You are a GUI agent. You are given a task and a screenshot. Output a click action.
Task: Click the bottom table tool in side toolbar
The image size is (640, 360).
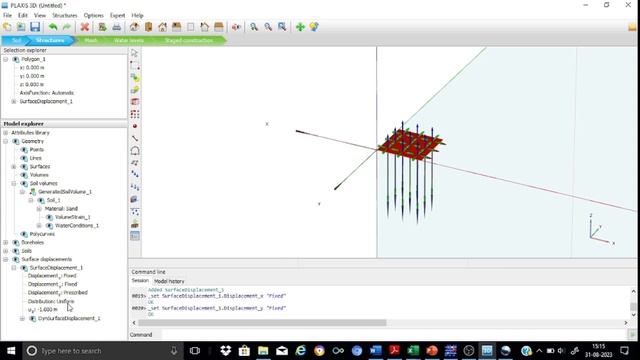point(135,236)
